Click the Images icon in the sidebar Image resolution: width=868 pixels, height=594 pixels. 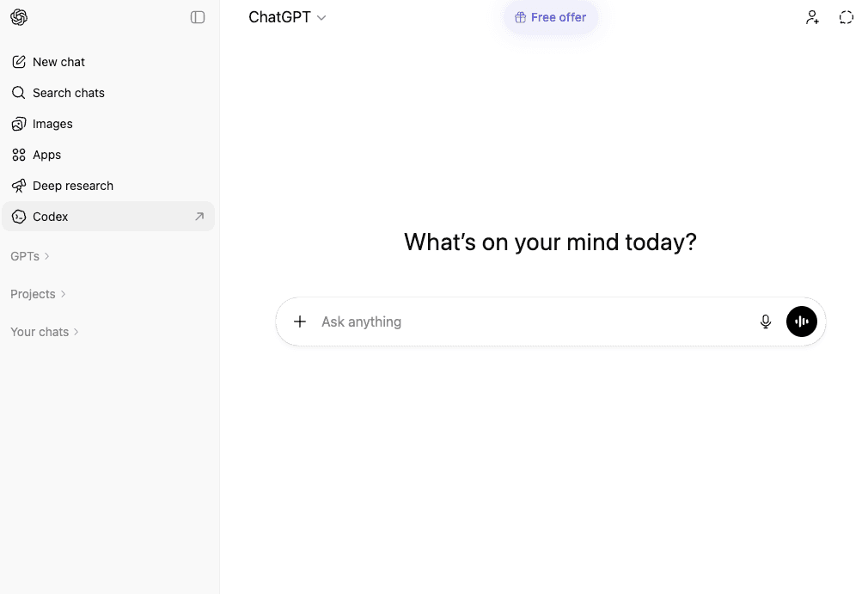(x=19, y=124)
